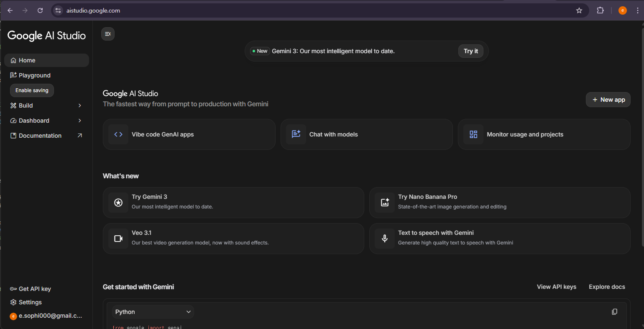Copy the code snippet with the copy icon
This screenshot has height=329, width=644.
click(x=614, y=312)
